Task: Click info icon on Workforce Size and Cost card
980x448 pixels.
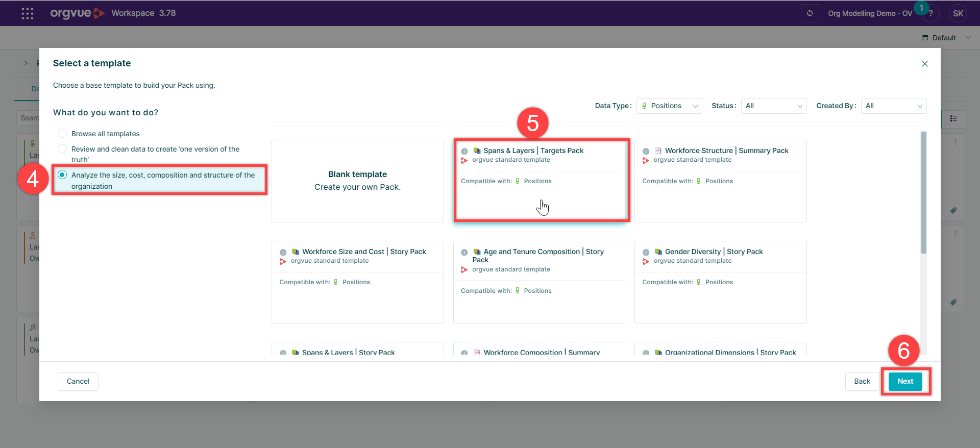Action: [x=283, y=252]
